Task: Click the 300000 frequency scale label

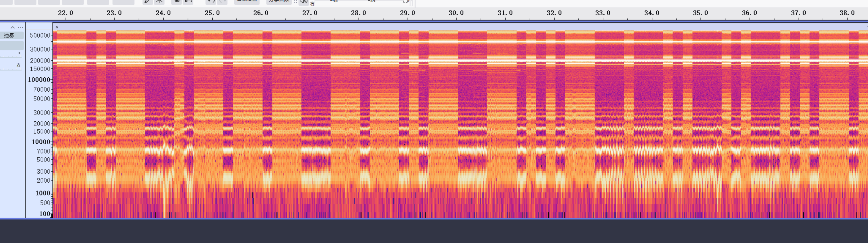Action: click(40, 49)
